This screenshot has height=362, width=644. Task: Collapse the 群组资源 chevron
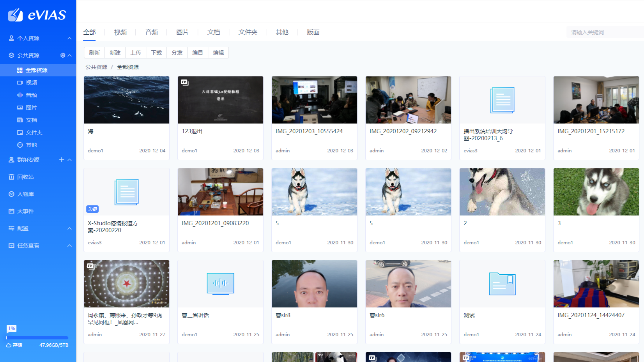(x=69, y=160)
